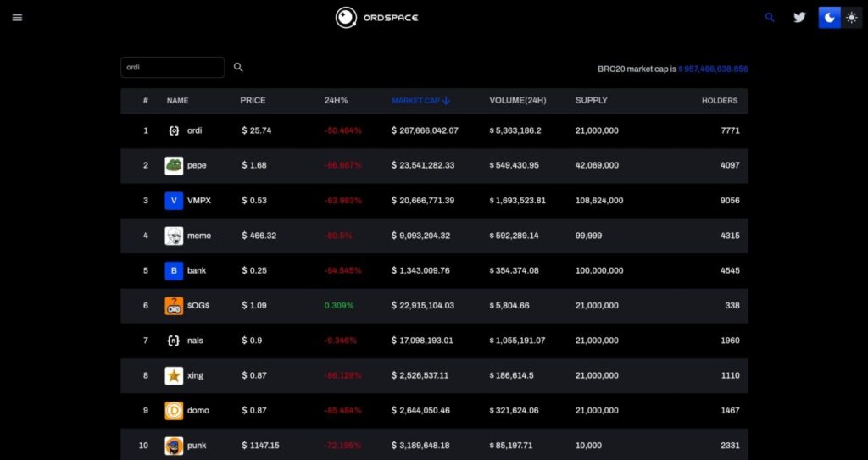Image resolution: width=868 pixels, height=460 pixels.
Task: Sort table by Volume(24H) column
Action: point(517,100)
